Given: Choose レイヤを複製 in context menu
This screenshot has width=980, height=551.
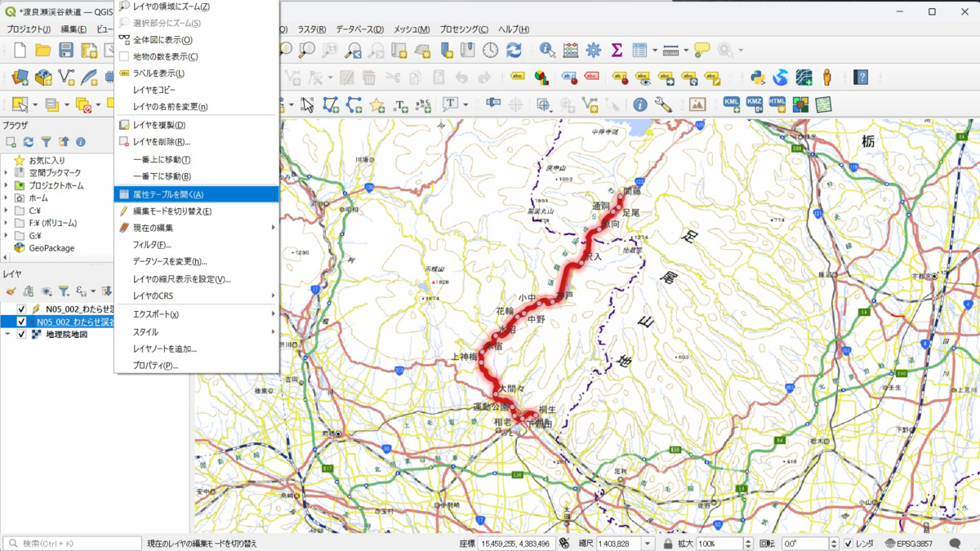Looking at the screenshot, I should point(196,125).
